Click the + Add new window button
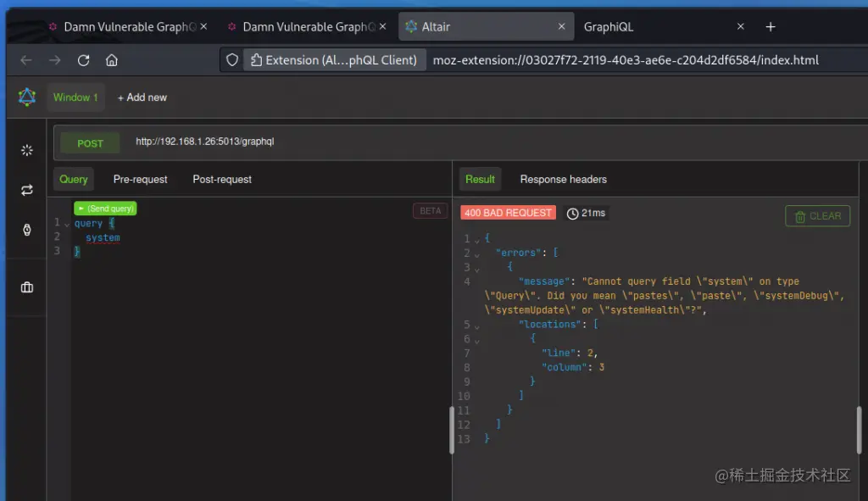The height and width of the screenshot is (501, 868). click(x=142, y=97)
